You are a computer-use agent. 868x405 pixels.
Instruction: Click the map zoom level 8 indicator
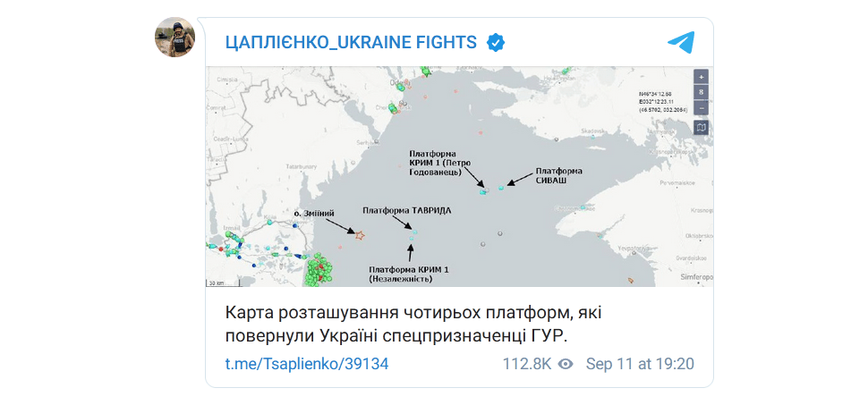(x=701, y=92)
